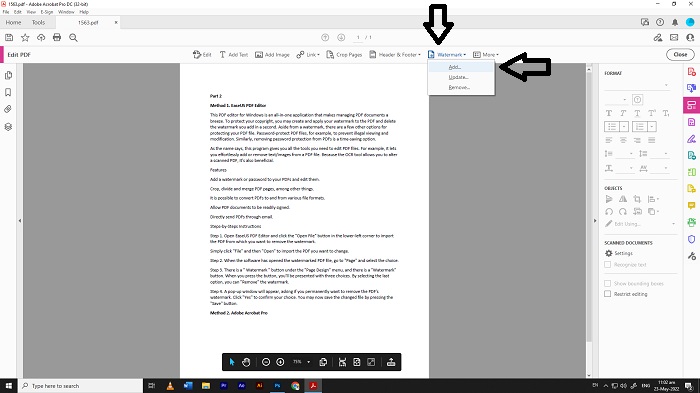The image size is (700, 393).
Task: Open the Page Thumbnails panel icon
Action: pos(8,75)
